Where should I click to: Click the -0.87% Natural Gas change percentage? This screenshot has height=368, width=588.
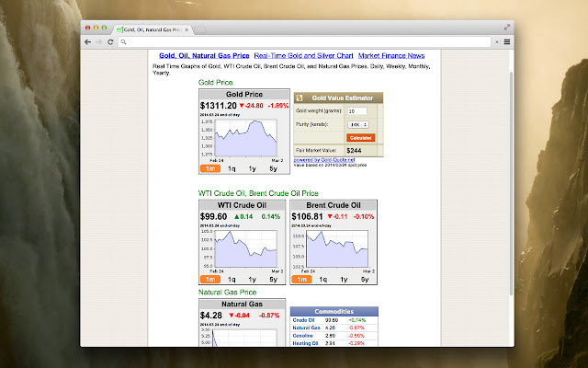[269, 316]
